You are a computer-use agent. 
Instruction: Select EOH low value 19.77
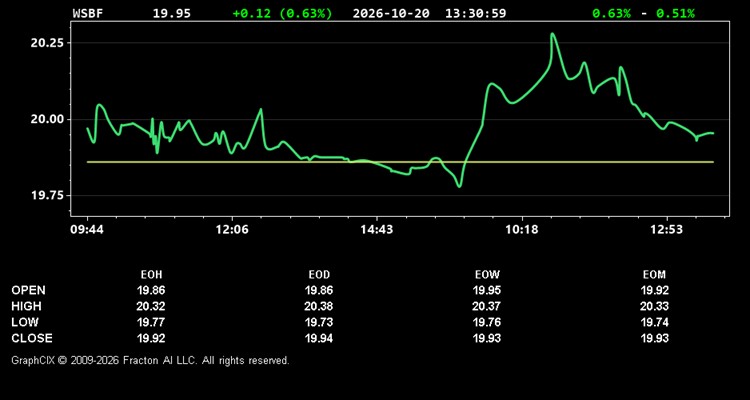tap(151, 322)
